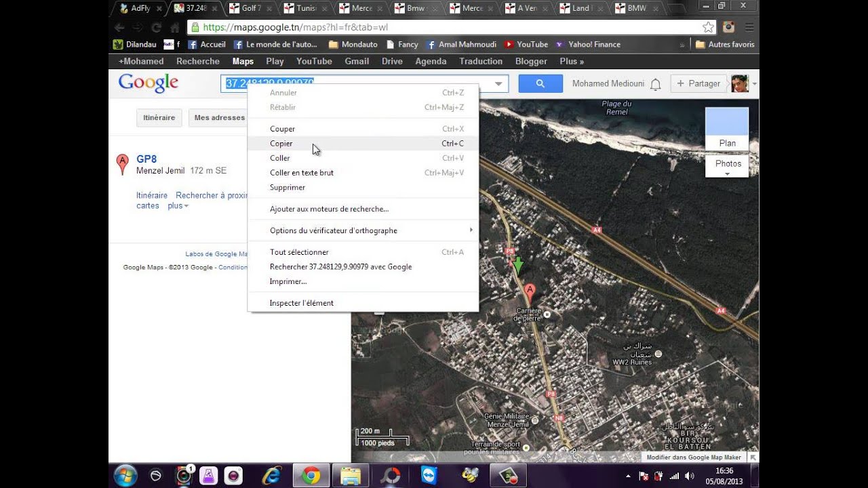Open the 'Plus »' menu in the Google bar

pos(572,61)
